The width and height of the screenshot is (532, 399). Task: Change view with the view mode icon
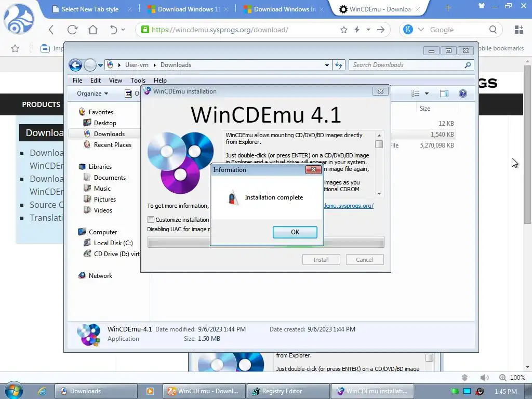click(415, 94)
